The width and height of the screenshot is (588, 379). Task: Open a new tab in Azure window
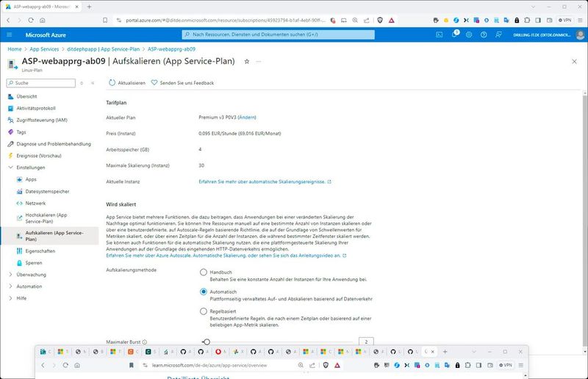tap(89, 7)
